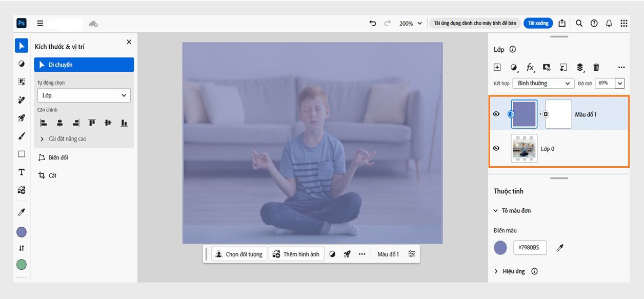Click the green background color swatch
The width and height of the screenshot is (644, 299).
22,265
